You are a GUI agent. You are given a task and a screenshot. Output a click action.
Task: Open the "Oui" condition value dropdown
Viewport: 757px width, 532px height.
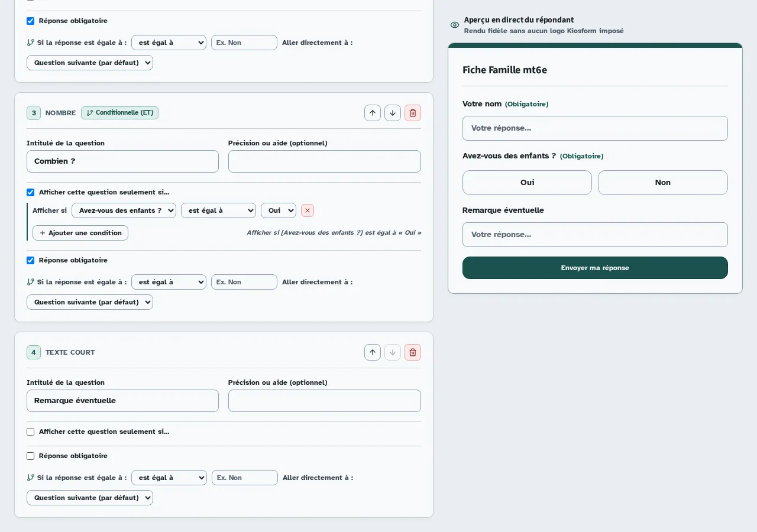[279, 210]
